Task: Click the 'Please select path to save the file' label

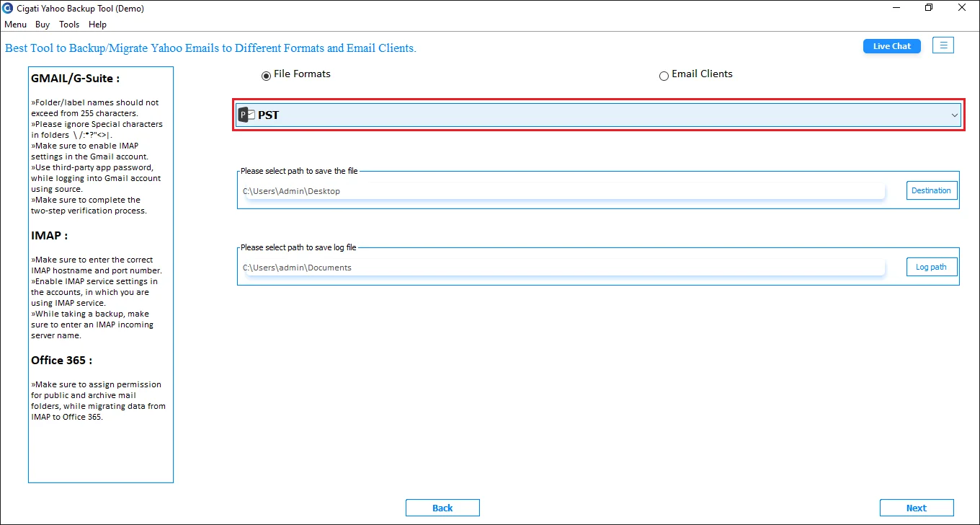Action: (299, 171)
